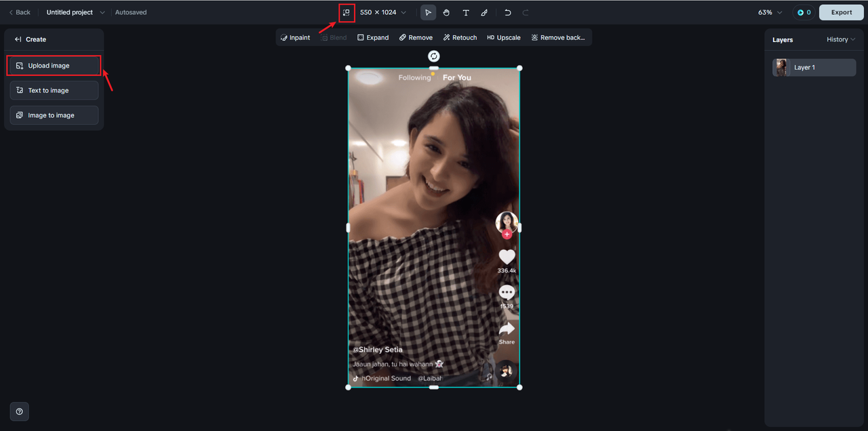This screenshot has height=431, width=868.
Task: Select Layer 1 in layers panel
Action: (x=814, y=67)
